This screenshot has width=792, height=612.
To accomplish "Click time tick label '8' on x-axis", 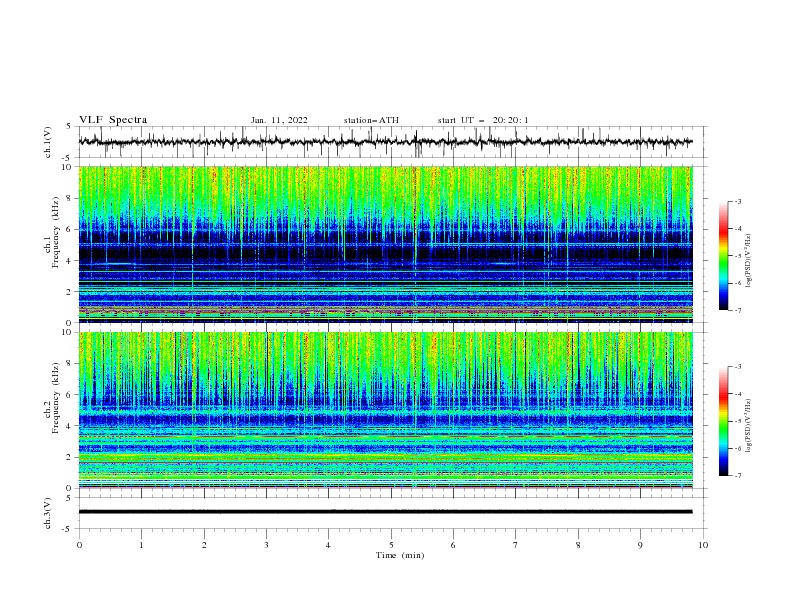I will pyautogui.click(x=578, y=545).
